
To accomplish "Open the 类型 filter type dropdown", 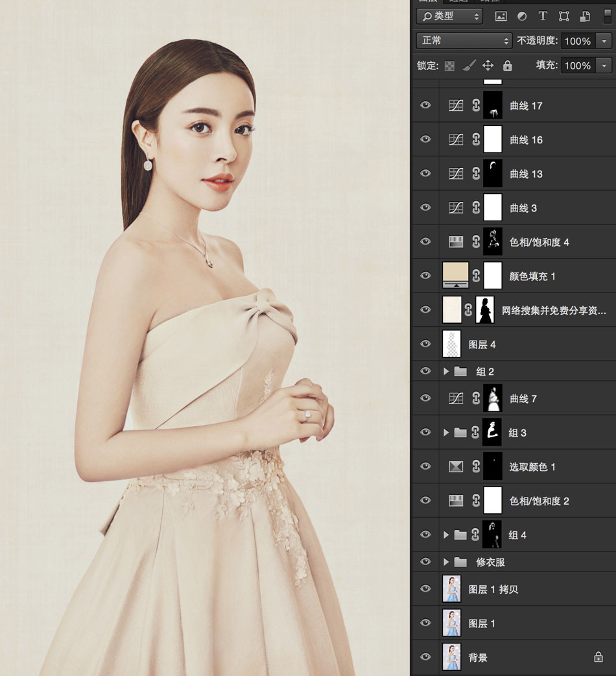I will pyautogui.click(x=449, y=16).
